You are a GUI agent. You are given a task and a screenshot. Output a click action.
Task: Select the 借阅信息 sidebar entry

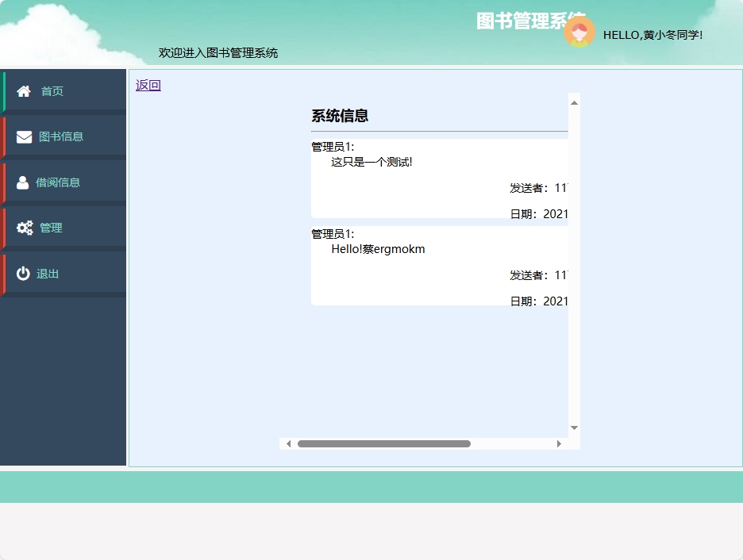coord(60,182)
